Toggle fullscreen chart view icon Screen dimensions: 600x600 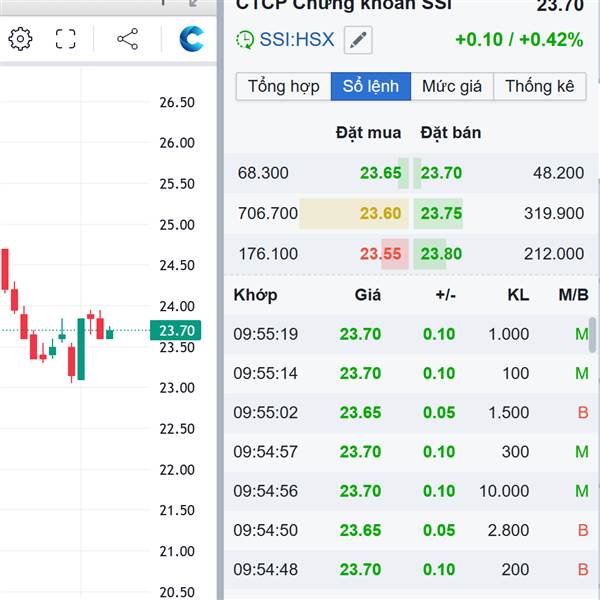[x=65, y=39]
